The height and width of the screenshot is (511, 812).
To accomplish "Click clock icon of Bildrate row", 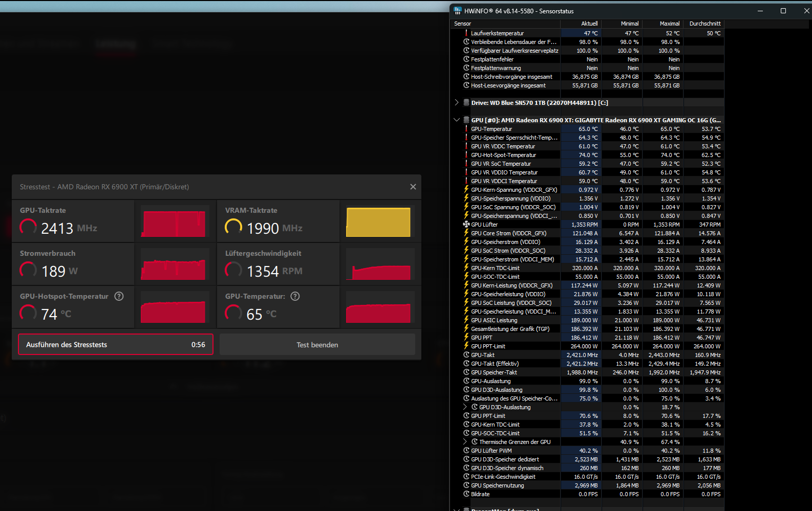I will pos(466,494).
